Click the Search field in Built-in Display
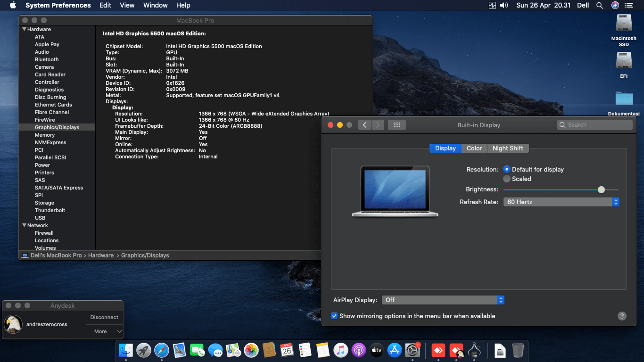The image size is (644, 362). click(x=594, y=125)
